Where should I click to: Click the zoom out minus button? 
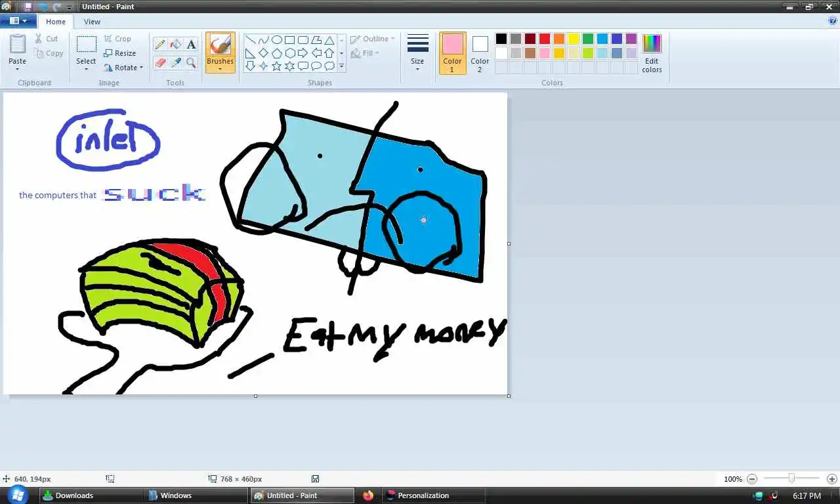[x=752, y=479]
